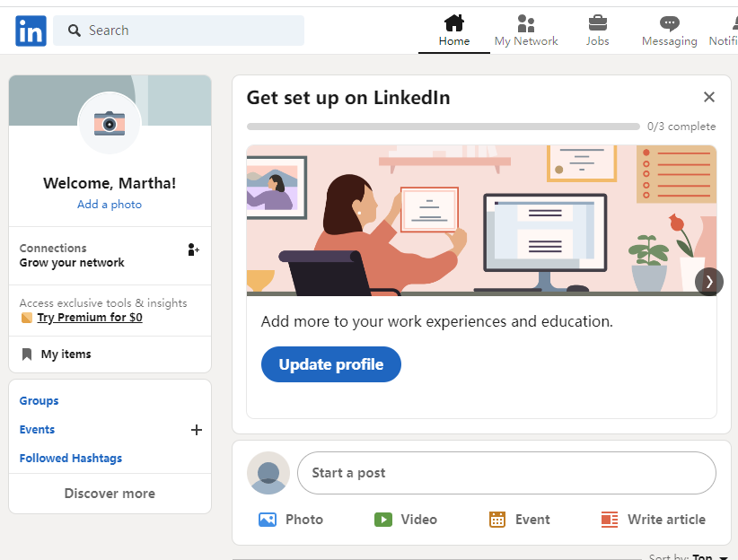The width and height of the screenshot is (738, 560).
Task: Click the Video label in post options
Action: coord(419,520)
